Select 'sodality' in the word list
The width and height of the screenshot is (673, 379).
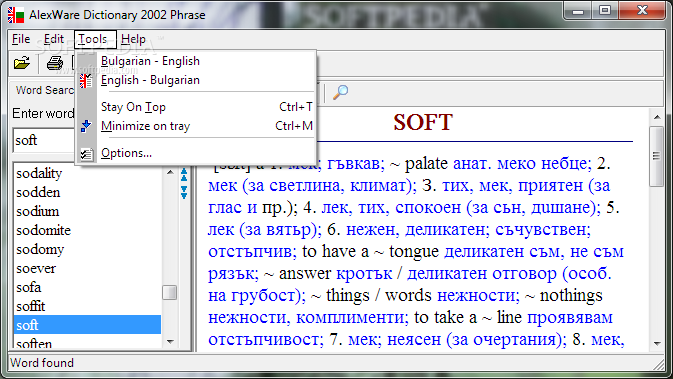88,173
